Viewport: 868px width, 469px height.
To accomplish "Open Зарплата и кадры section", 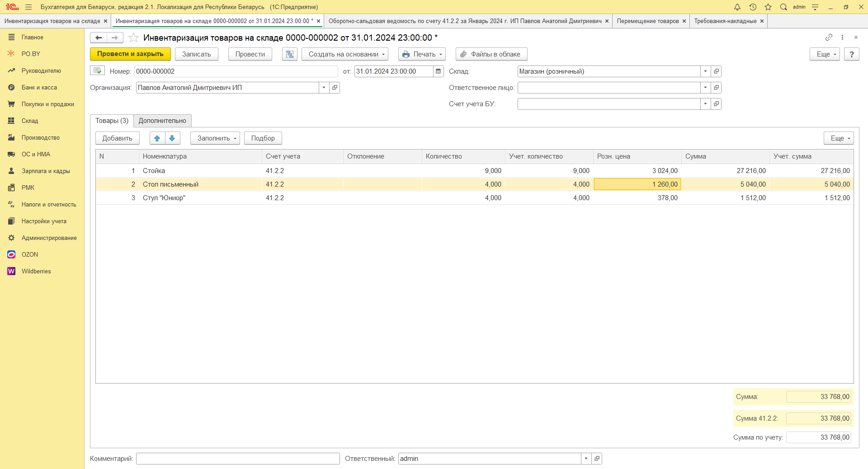I will (x=46, y=171).
